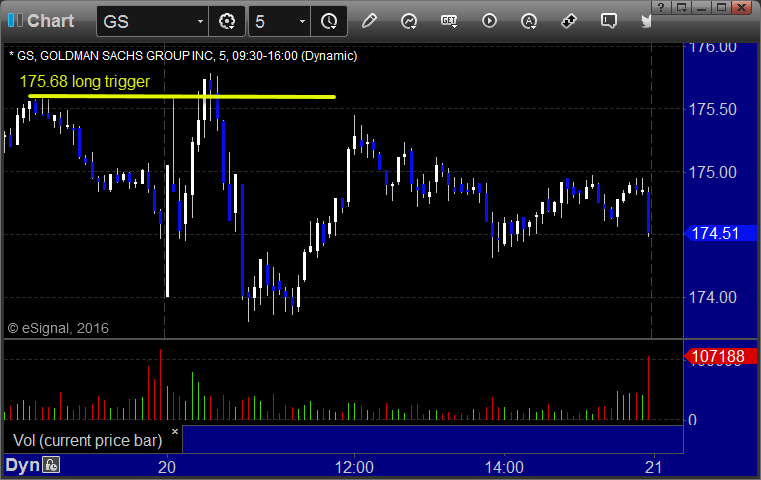Open the circled A alerts menu
The image size is (761, 480).
pos(529,21)
